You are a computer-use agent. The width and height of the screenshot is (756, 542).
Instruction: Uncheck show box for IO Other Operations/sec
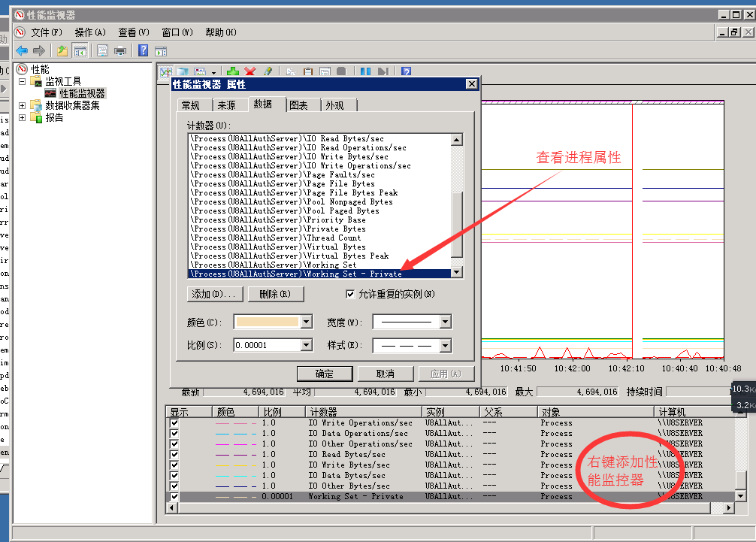click(174, 444)
